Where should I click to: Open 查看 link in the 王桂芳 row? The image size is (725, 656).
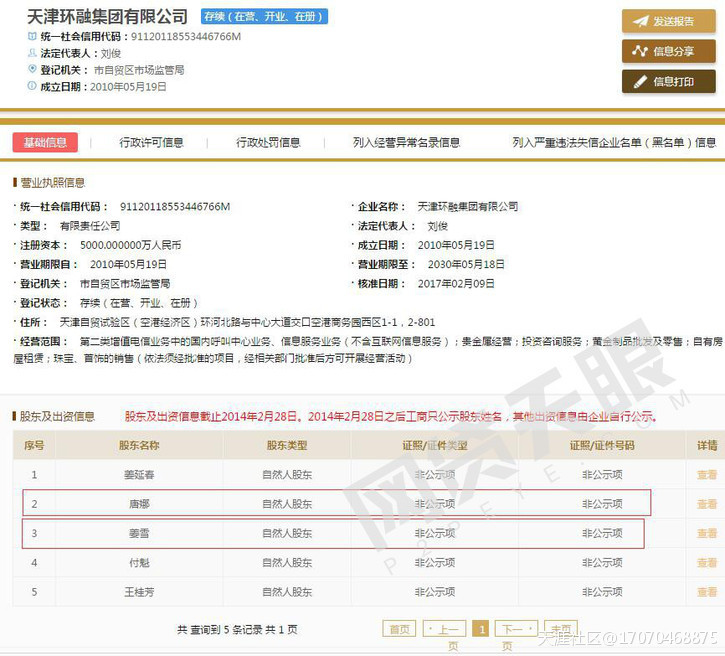click(706, 591)
